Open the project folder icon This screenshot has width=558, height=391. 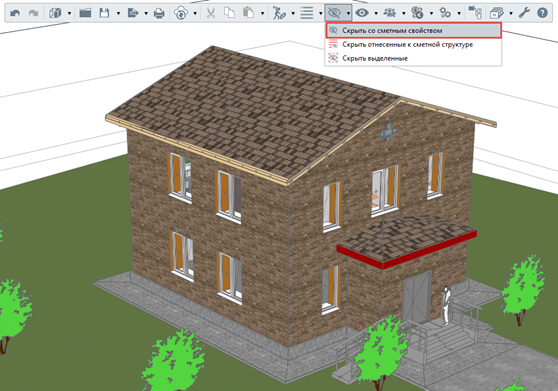[x=85, y=14]
